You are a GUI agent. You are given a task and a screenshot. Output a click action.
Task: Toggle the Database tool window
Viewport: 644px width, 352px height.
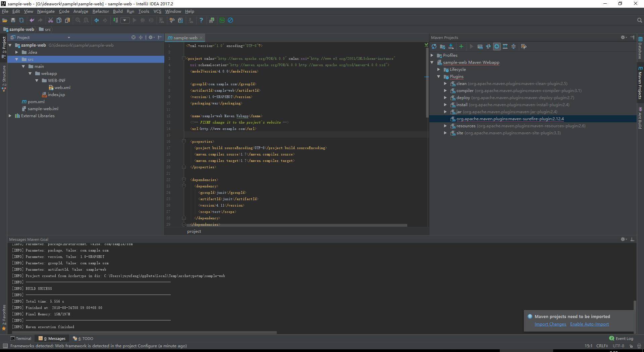[640, 48]
